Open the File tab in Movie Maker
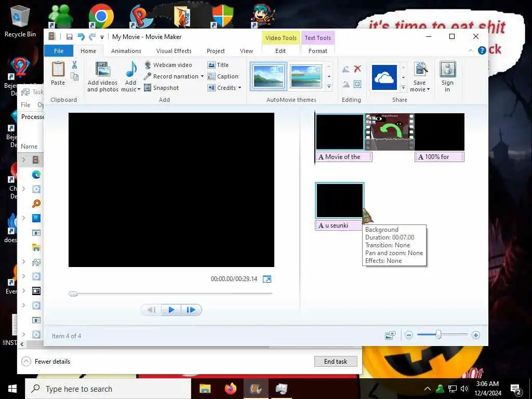 [x=59, y=51]
